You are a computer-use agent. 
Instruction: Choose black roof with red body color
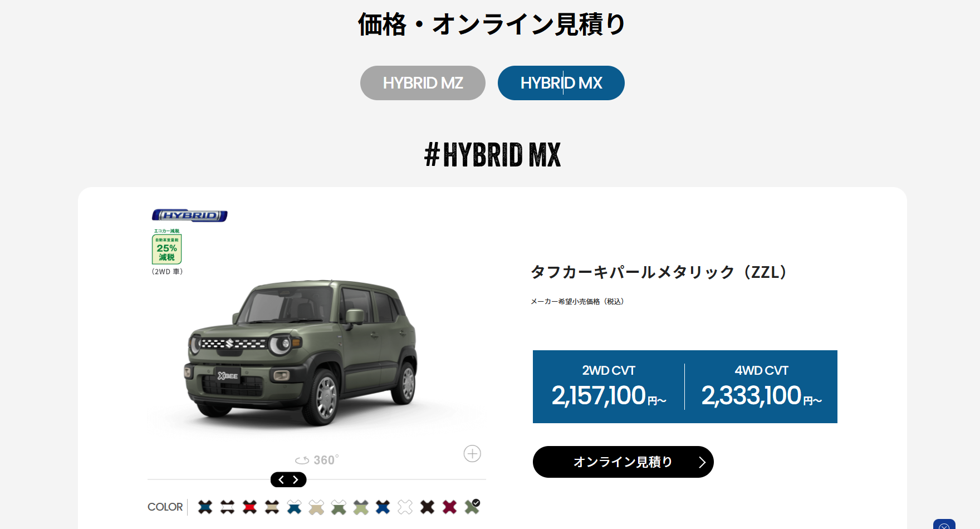tap(249, 507)
